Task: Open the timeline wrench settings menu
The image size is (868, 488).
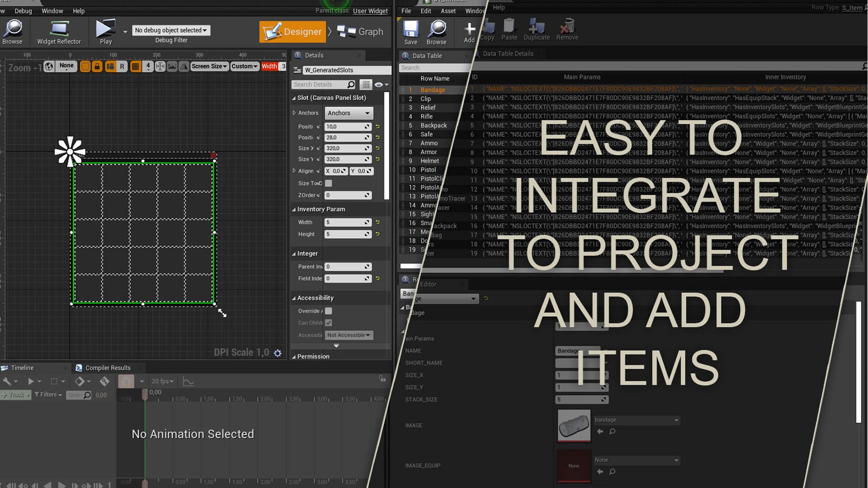Action: tap(10, 381)
